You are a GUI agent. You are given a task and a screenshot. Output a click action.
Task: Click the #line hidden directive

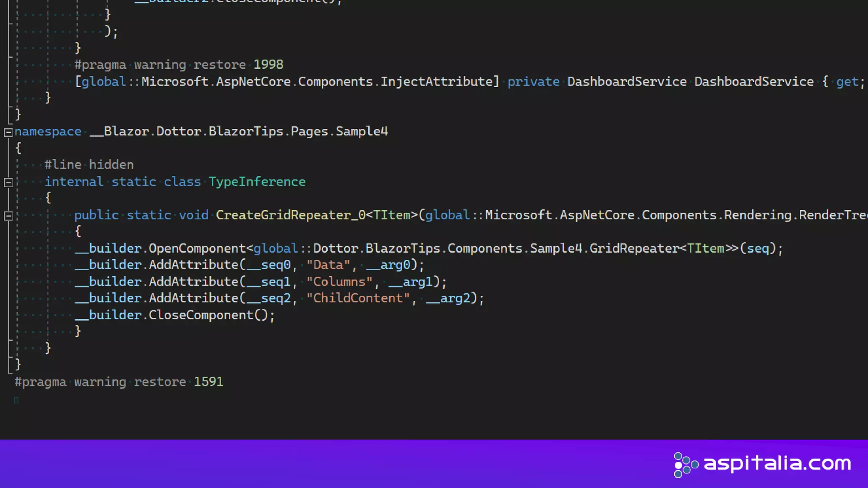point(89,165)
